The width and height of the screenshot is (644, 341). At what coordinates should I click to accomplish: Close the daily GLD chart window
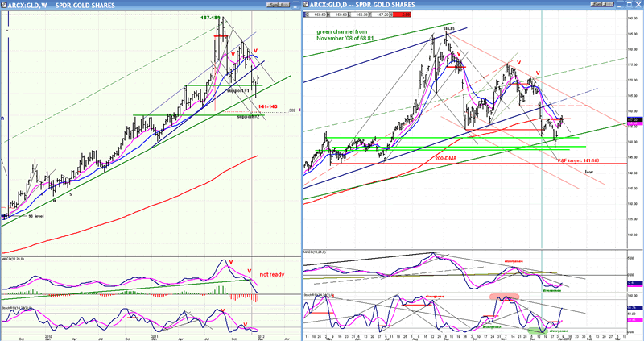click(637, 5)
